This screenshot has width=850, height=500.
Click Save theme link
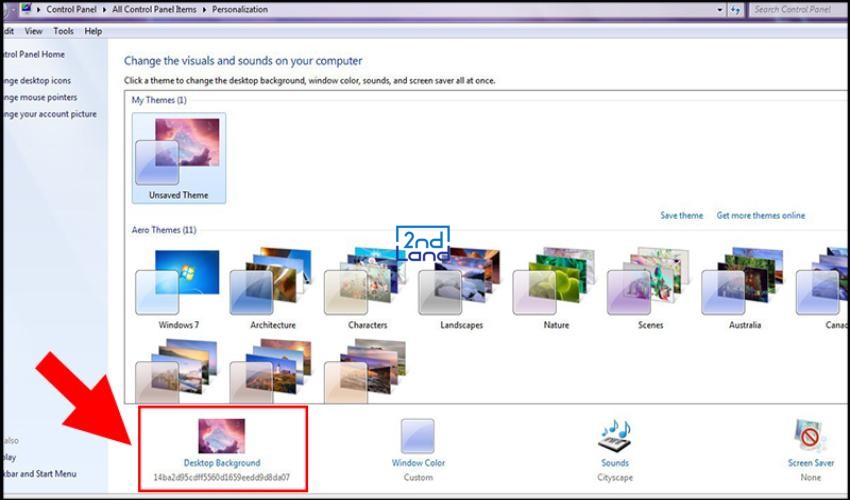[x=681, y=215]
